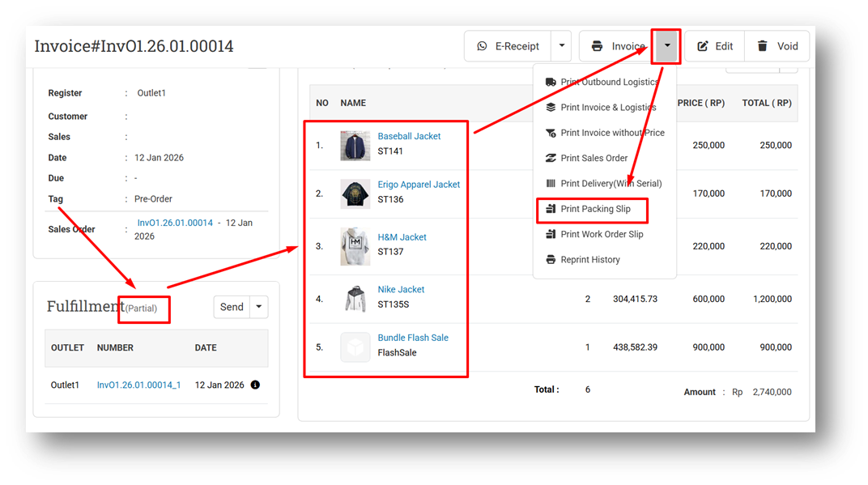
Task: Click the fulfillment Send button
Action: pos(232,307)
